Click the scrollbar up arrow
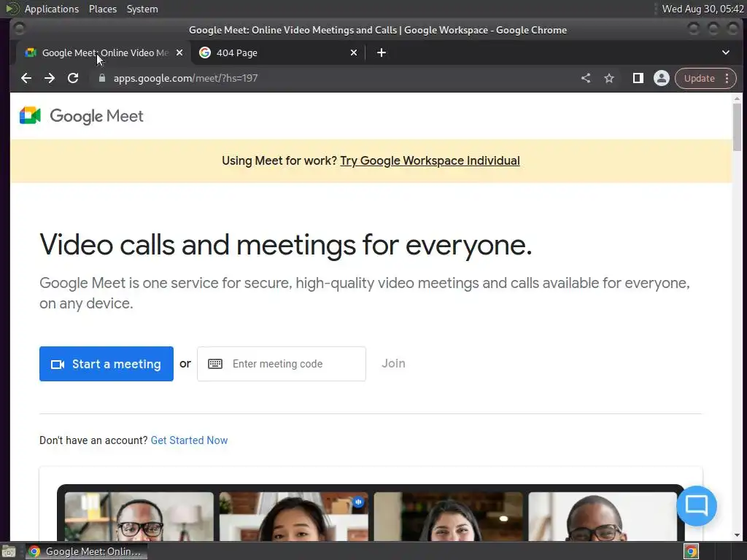This screenshot has height=560, width=747. pos(737,98)
